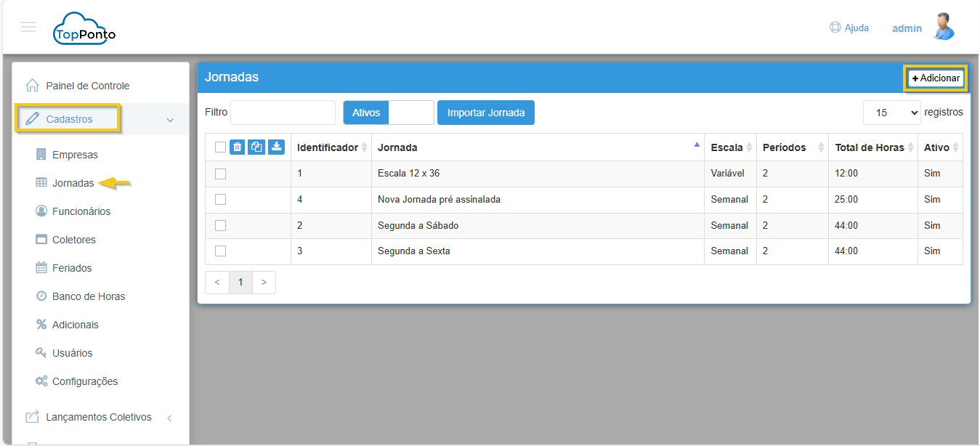Collapse the Cadastros menu section
This screenshot has height=446, width=980.
pyautogui.click(x=170, y=120)
